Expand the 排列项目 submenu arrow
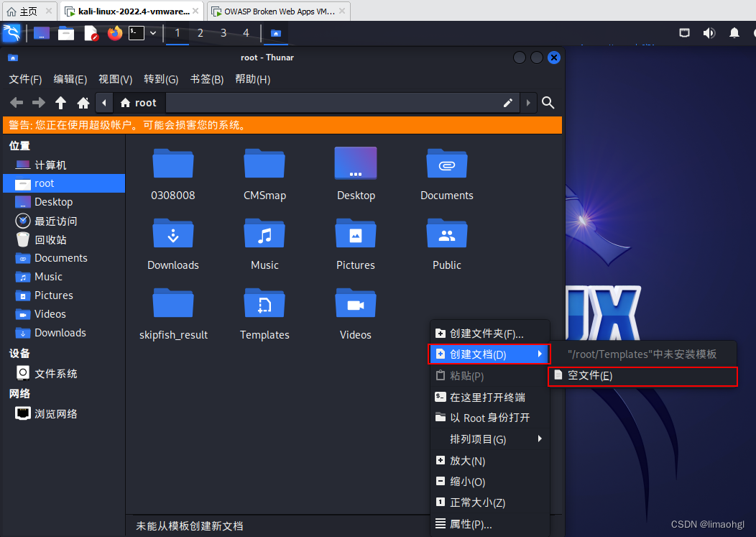Screen dimensions: 756x537 click(x=540, y=439)
